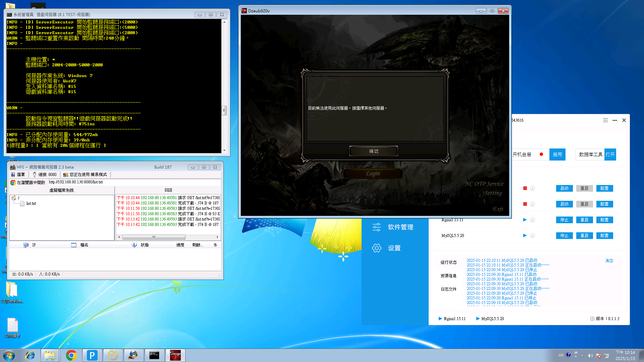The image size is (644, 362).
Task: Click the volume speaker tray icon
Action: (590, 355)
